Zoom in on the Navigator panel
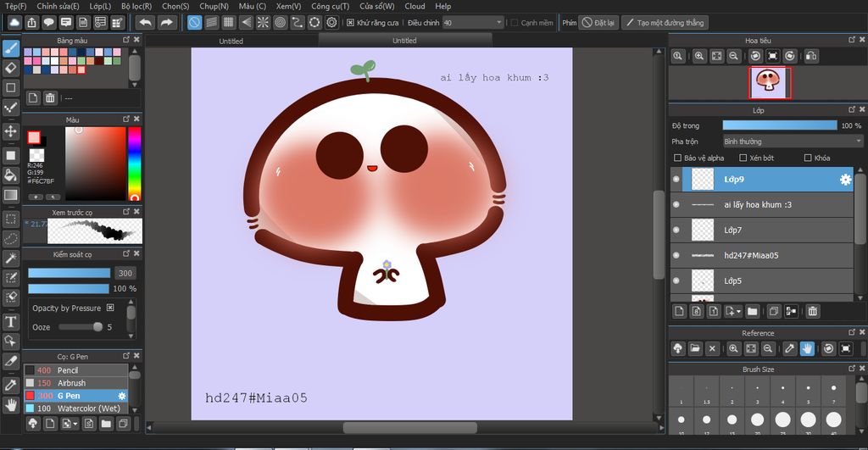 click(x=699, y=56)
